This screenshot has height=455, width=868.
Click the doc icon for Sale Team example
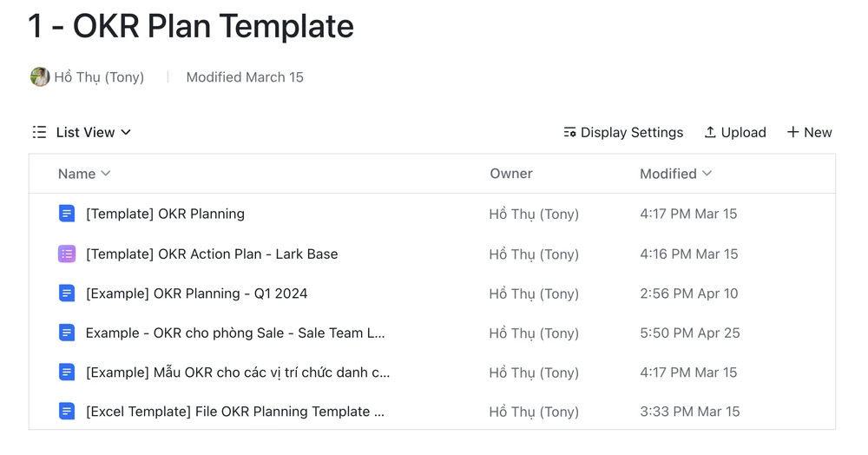(x=67, y=333)
